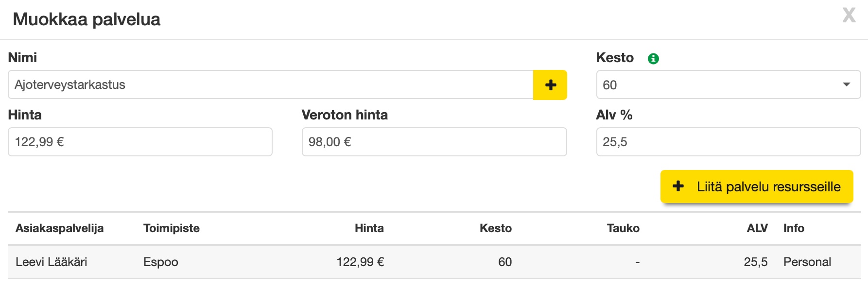This screenshot has width=868, height=303.
Task: Click the Veroton hinta input field
Action: point(434,142)
